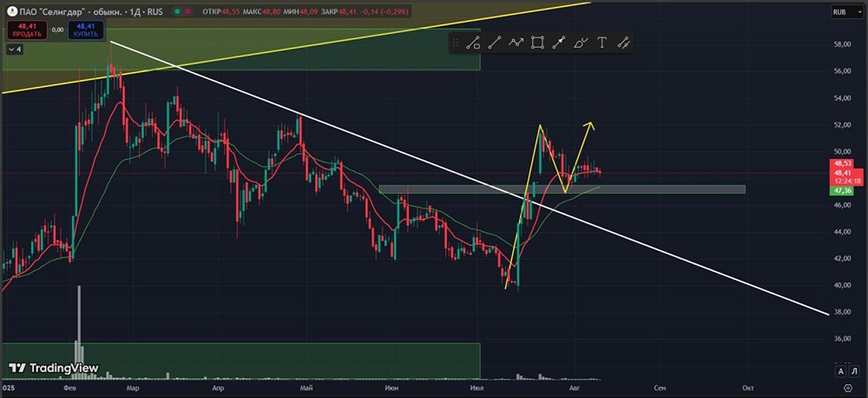Click the Май label on time axis
Image resolution: width=868 pixels, height=398 pixels.
305,388
